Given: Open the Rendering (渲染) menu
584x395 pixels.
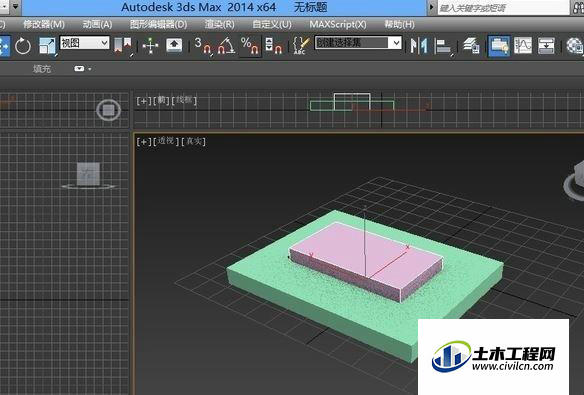Looking at the screenshot, I should pyautogui.click(x=219, y=25).
